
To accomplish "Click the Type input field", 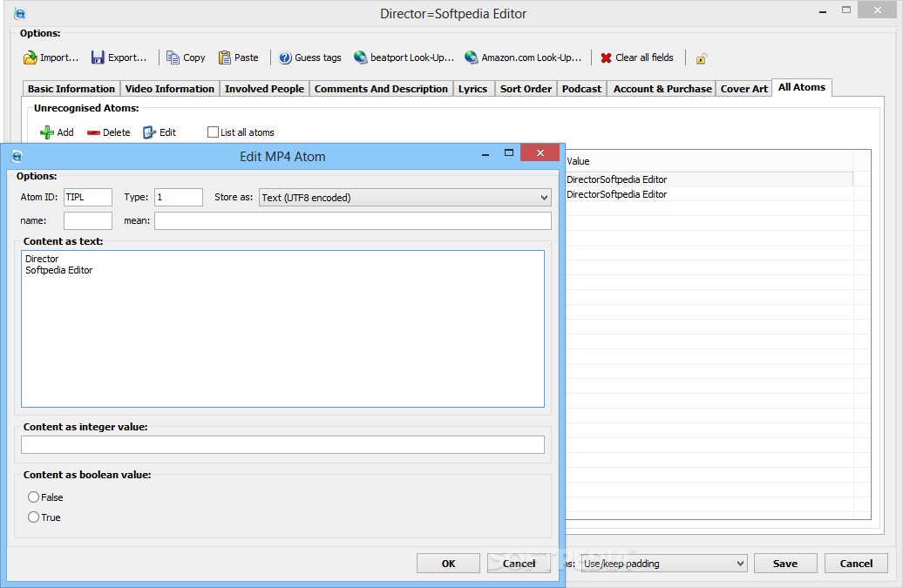I will pos(179,198).
